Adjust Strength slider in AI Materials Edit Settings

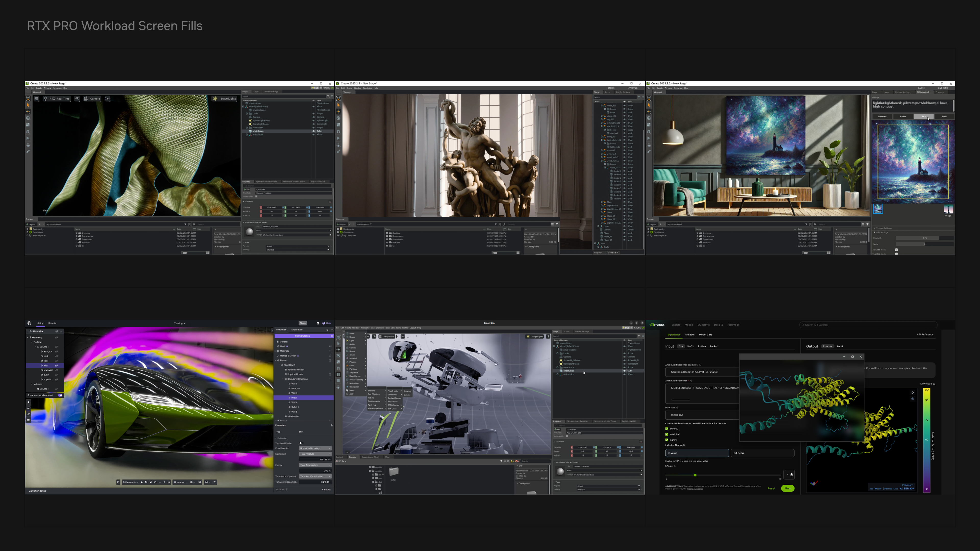pyautogui.click(x=925, y=238)
